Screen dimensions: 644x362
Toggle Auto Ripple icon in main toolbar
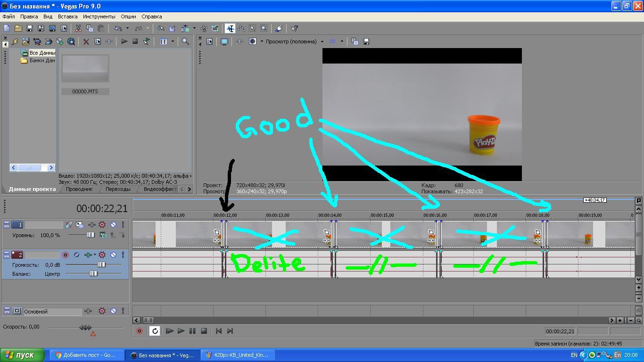pyautogui.click(x=186, y=28)
